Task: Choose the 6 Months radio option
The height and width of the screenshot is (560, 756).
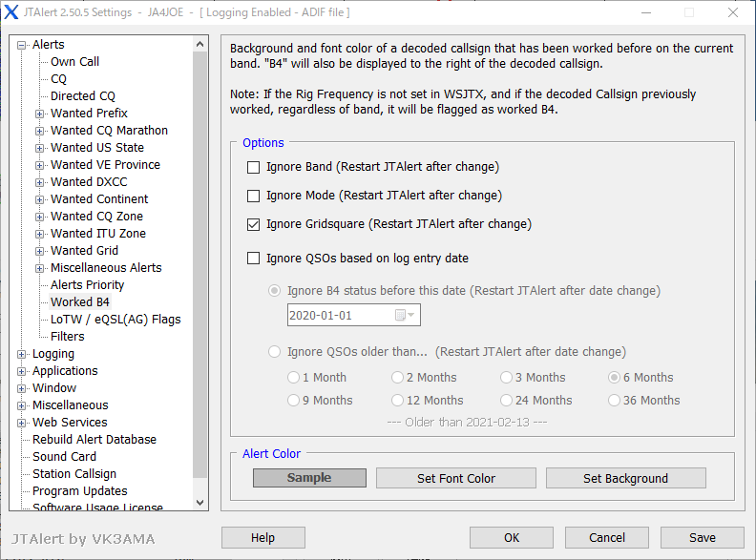Action: [614, 378]
